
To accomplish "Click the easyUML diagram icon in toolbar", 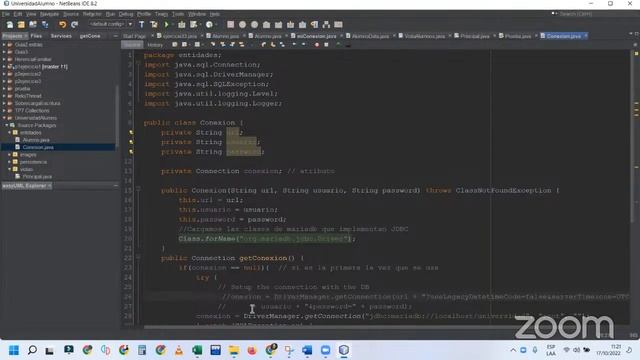I will pyautogui.click(x=326, y=25).
